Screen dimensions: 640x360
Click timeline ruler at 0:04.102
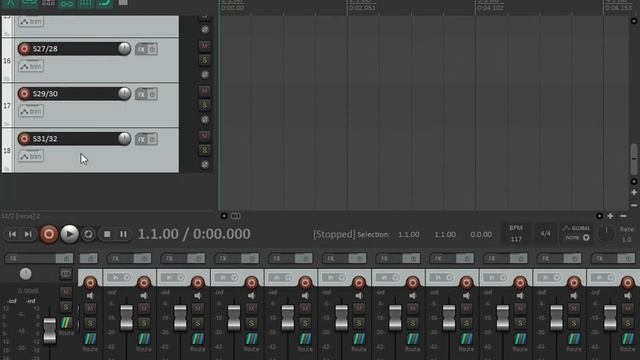(490, 8)
